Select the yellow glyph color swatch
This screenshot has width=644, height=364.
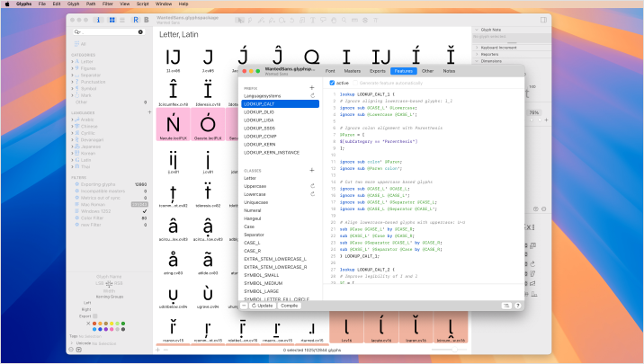pyautogui.click(x=112, y=324)
